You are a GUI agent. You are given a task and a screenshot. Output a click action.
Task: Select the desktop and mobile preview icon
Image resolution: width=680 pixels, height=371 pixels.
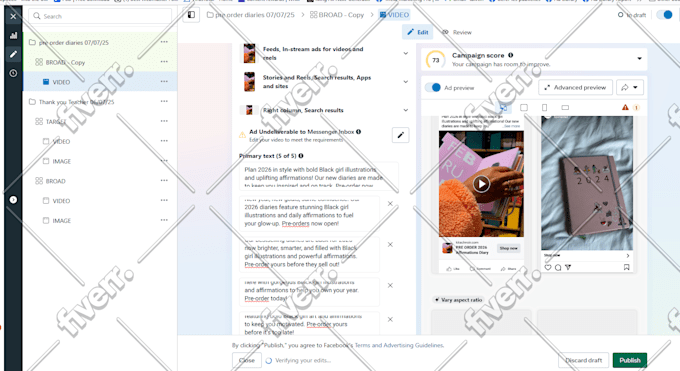pyautogui.click(x=503, y=107)
